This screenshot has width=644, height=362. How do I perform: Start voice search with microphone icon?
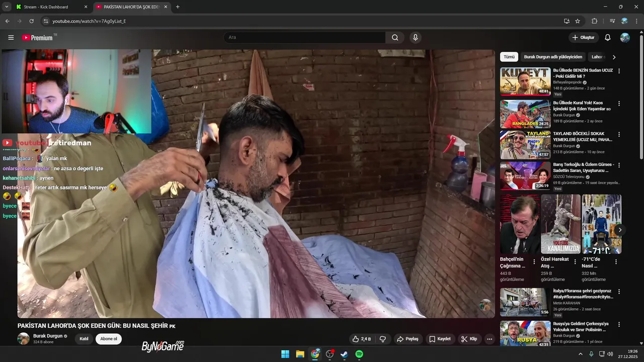(415, 38)
